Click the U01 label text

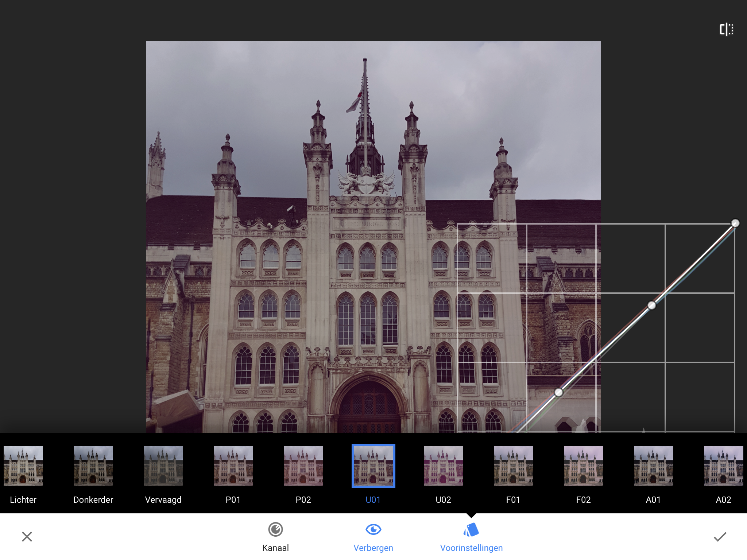coord(373,500)
